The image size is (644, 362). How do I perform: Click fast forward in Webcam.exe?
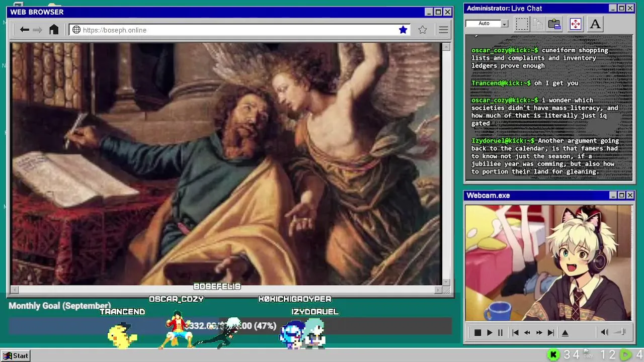(x=539, y=332)
